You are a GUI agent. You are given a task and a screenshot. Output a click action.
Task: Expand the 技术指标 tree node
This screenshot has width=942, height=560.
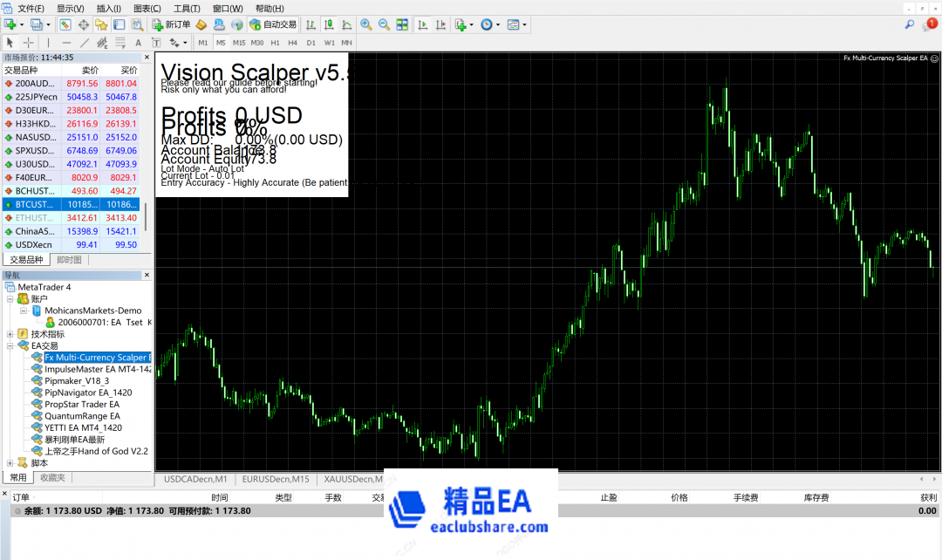pos(10,334)
